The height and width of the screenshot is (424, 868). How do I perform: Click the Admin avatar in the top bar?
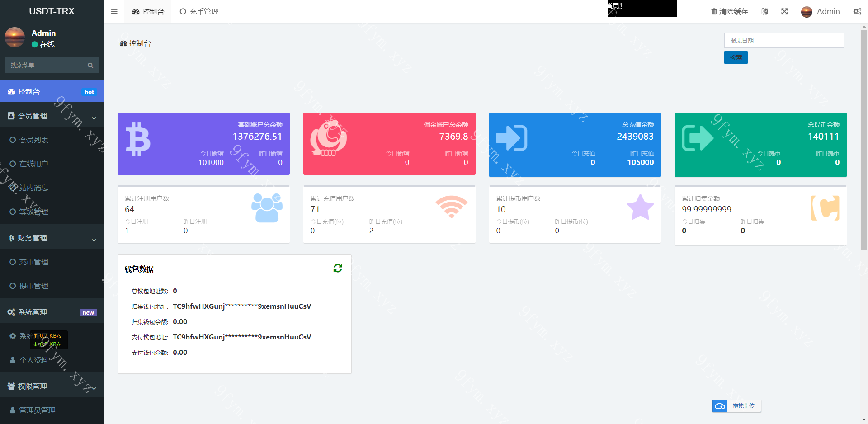[807, 12]
